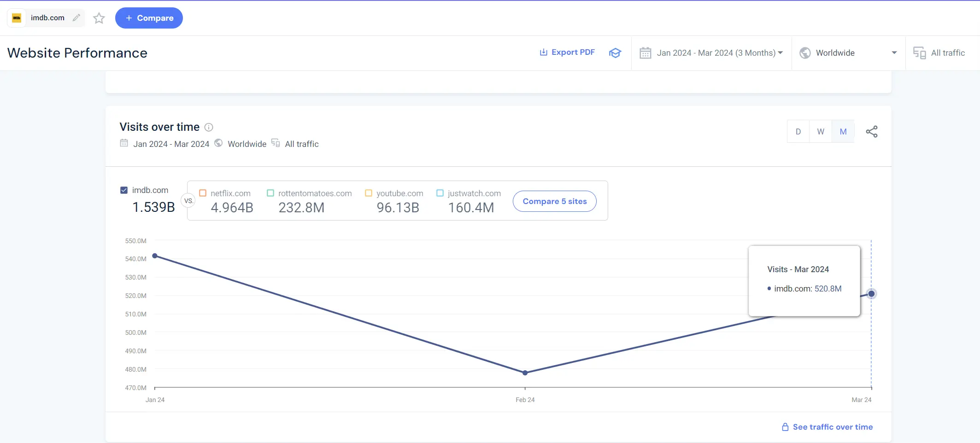
Task: Switch chart to Daily granularity (D)
Action: 798,132
